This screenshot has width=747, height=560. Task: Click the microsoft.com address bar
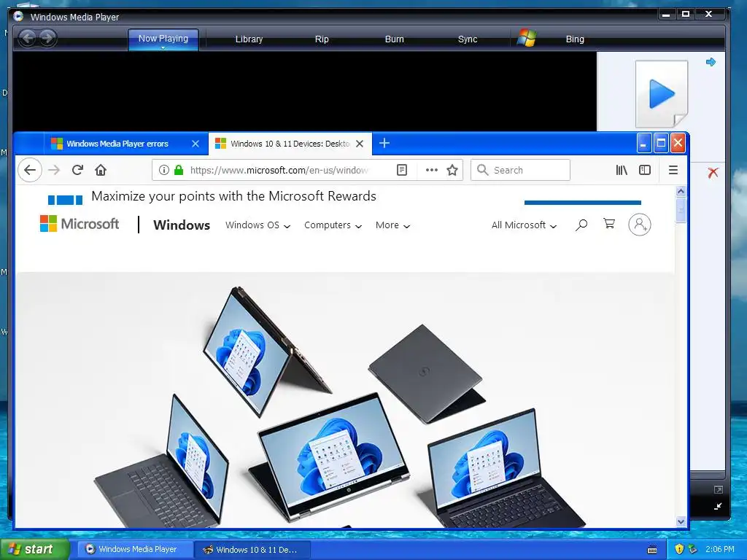point(279,170)
